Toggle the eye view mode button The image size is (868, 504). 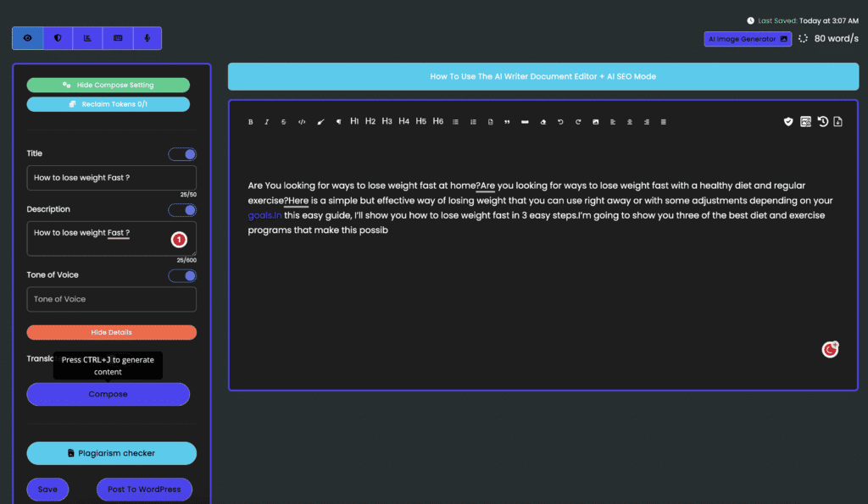click(x=28, y=38)
